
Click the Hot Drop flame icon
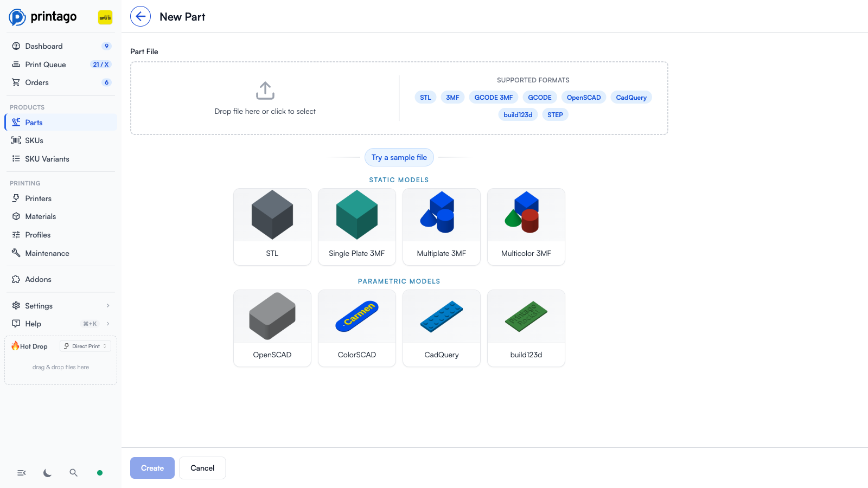15,346
